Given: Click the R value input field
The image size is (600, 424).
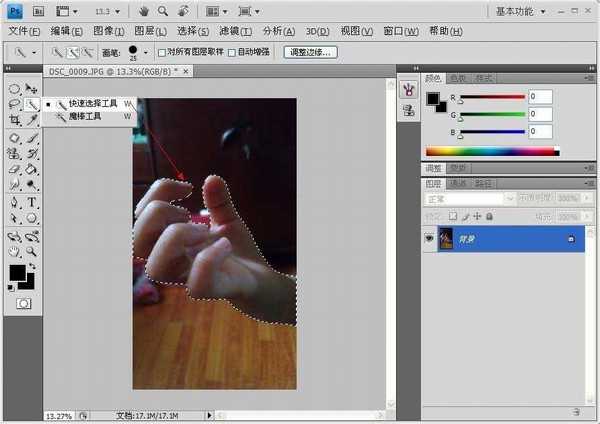Looking at the screenshot, I should (540, 97).
